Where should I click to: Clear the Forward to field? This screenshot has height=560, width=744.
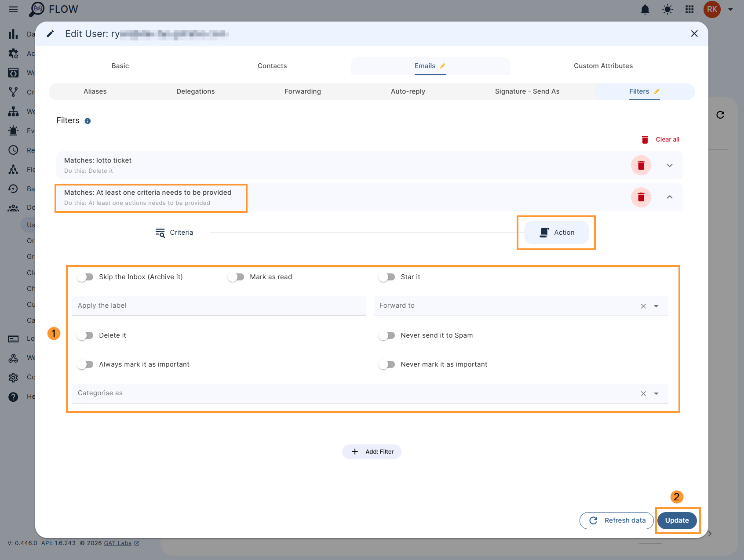(x=643, y=306)
